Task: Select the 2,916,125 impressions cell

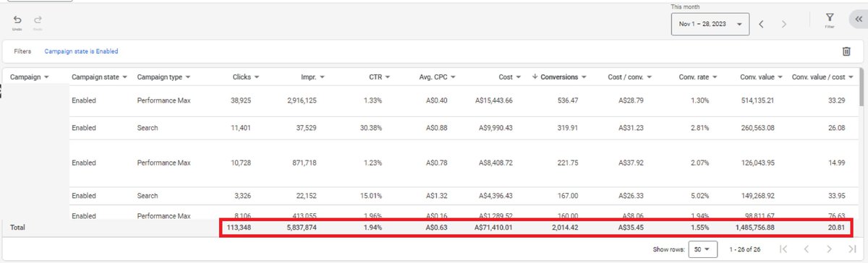Action: tap(301, 100)
